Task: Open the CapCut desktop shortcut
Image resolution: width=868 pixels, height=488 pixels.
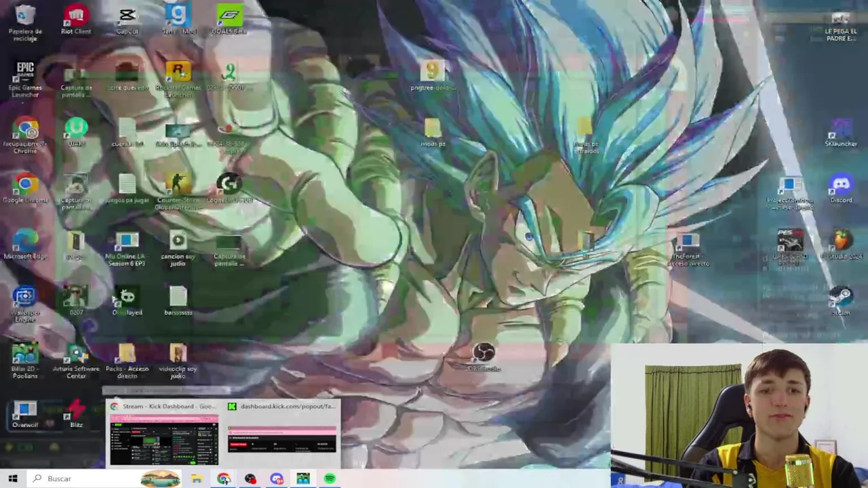Action: point(127,20)
